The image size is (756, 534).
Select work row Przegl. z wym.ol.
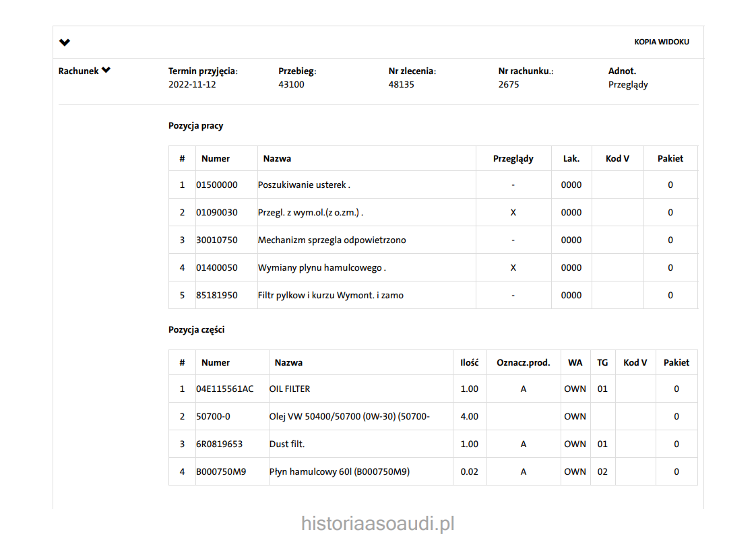point(311,213)
